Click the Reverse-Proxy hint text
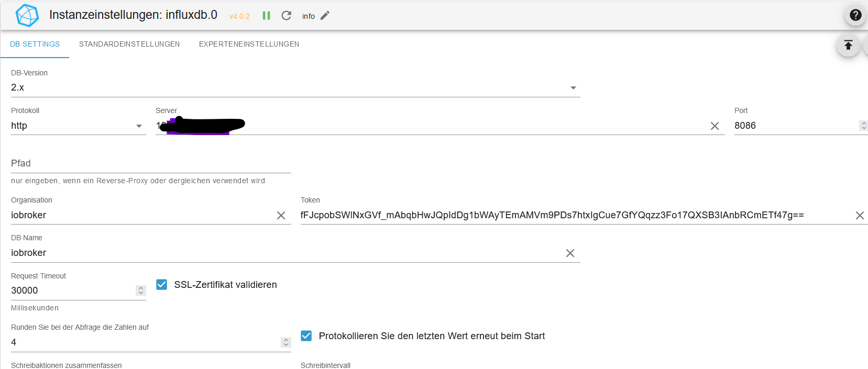This screenshot has width=868, height=369. pyautogui.click(x=138, y=181)
